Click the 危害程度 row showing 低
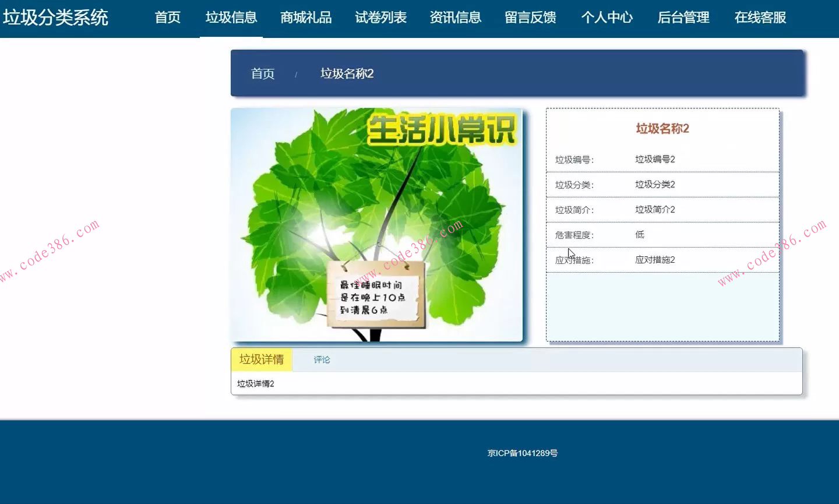This screenshot has height=504, width=839. pyautogui.click(x=639, y=234)
